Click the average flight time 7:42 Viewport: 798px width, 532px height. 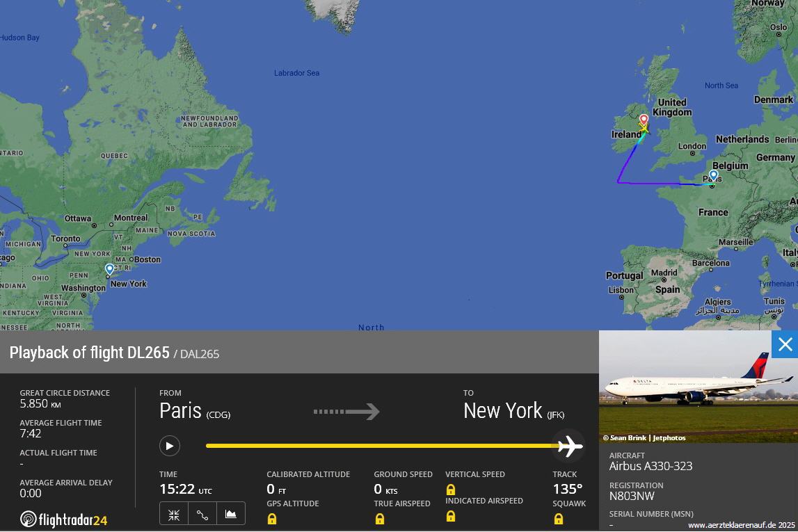[31, 433]
